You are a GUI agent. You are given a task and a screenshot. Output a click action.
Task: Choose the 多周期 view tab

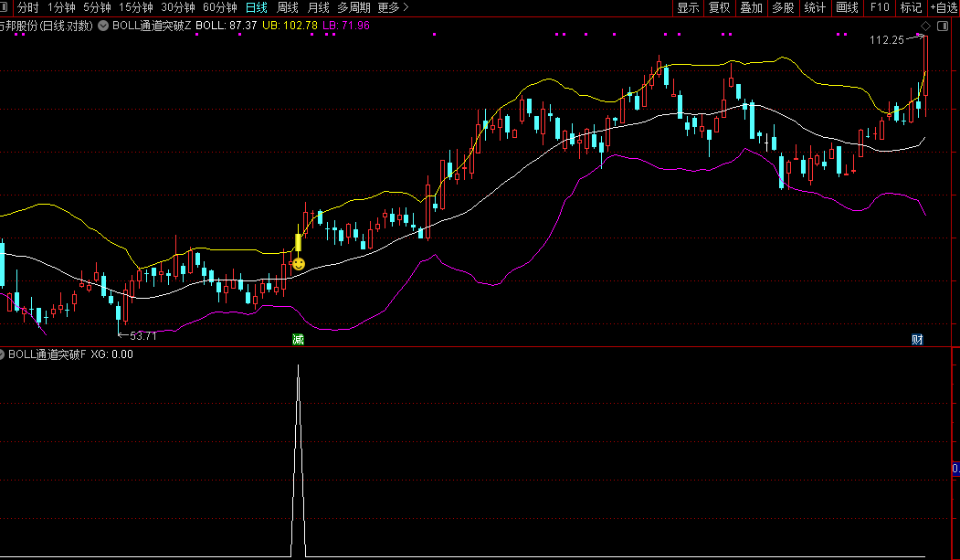click(353, 7)
